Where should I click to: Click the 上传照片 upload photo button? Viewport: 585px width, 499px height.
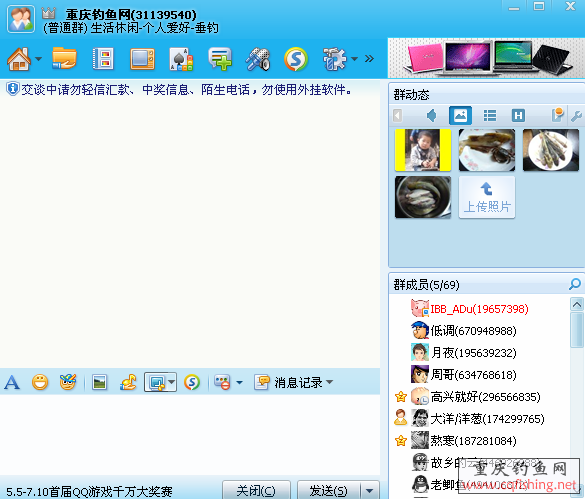click(x=487, y=197)
